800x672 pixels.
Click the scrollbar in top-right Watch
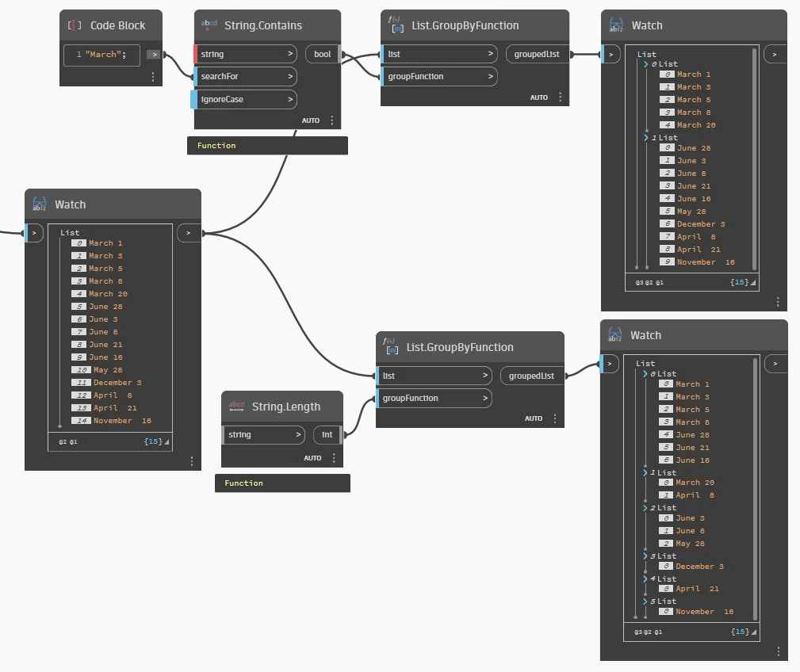(x=755, y=159)
